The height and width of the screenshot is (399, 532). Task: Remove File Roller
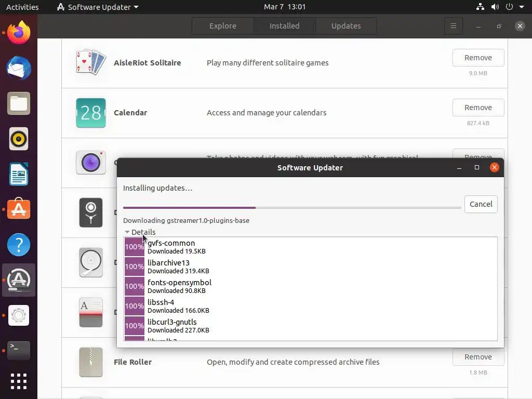click(x=478, y=357)
